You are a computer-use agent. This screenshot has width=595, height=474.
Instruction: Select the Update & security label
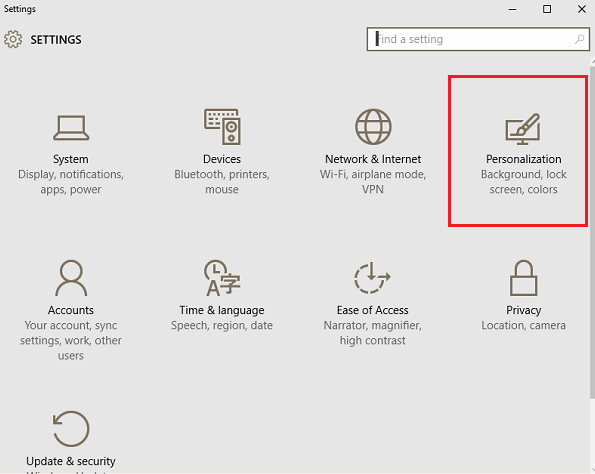click(x=71, y=461)
